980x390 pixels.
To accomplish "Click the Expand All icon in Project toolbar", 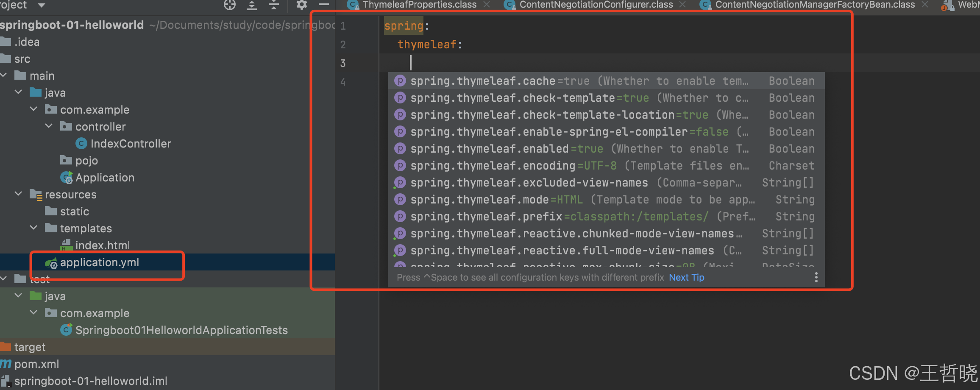I will [x=251, y=5].
